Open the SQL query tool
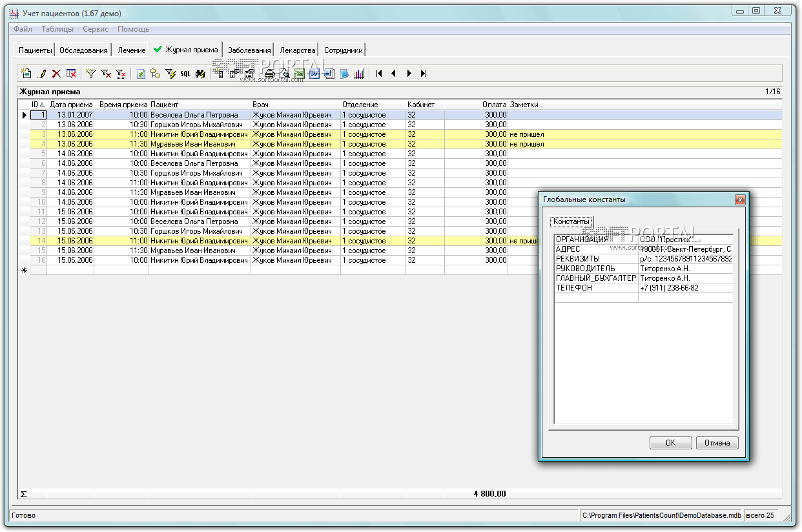The width and height of the screenshot is (802, 532). click(185, 74)
